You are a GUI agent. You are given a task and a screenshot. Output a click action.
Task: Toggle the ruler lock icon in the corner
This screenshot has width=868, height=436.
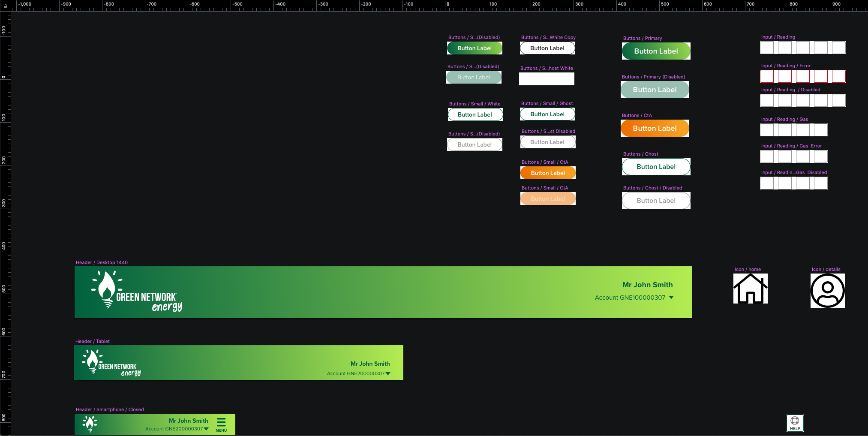click(x=6, y=6)
